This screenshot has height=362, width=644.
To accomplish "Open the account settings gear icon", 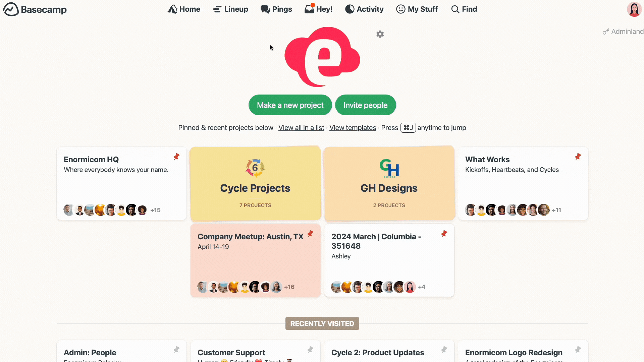I will pyautogui.click(x=380, y=34).
